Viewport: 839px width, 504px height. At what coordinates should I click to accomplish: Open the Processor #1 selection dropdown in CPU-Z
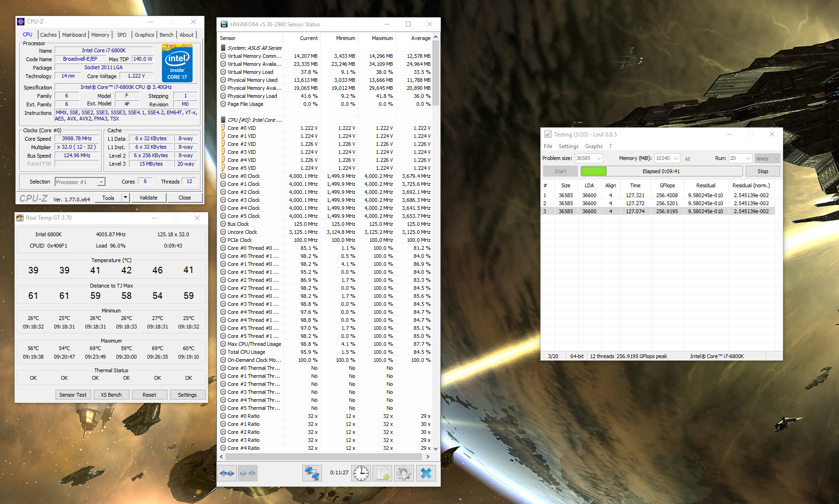tap(101, 182)
